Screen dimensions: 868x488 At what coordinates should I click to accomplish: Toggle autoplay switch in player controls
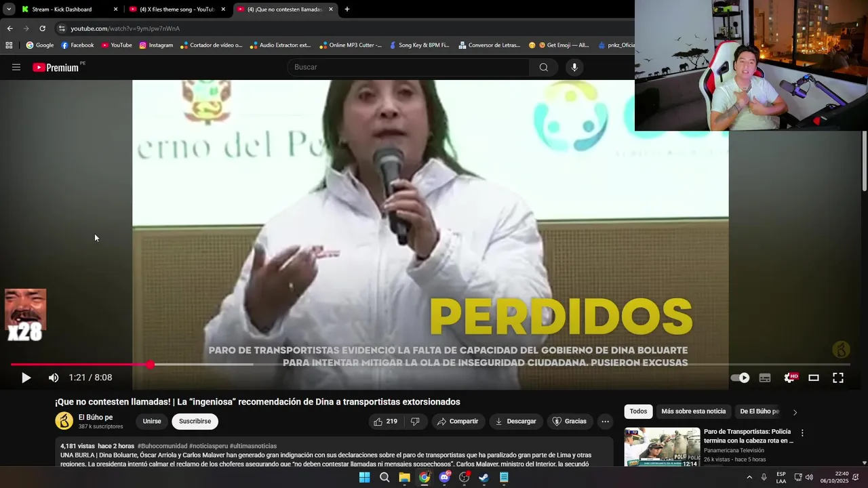pos(740,378)
